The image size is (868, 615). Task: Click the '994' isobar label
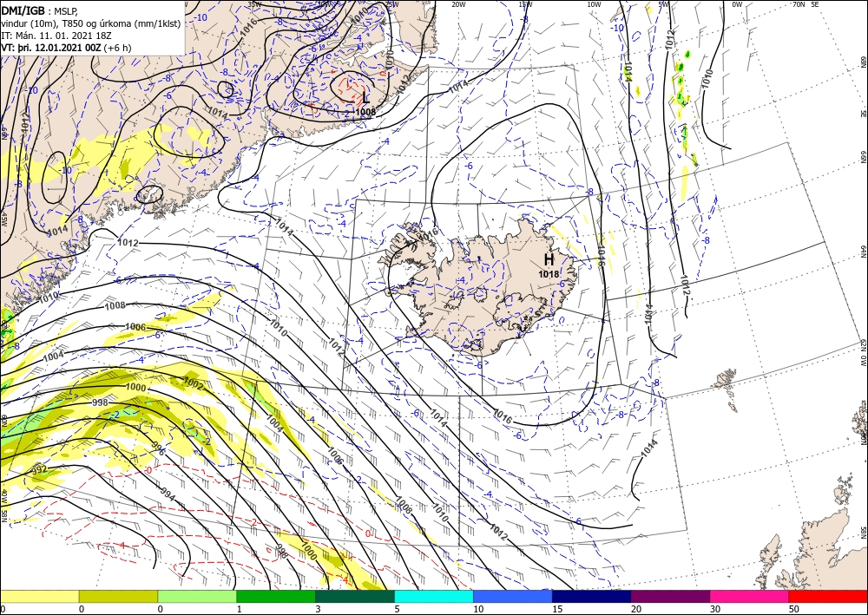168,494
